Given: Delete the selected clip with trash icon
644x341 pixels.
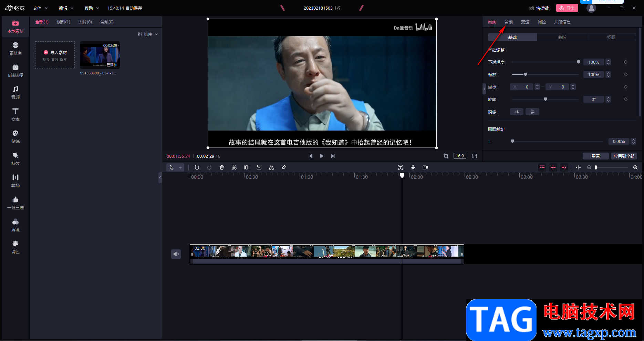Looking at the screenshot, I should 222,167.
